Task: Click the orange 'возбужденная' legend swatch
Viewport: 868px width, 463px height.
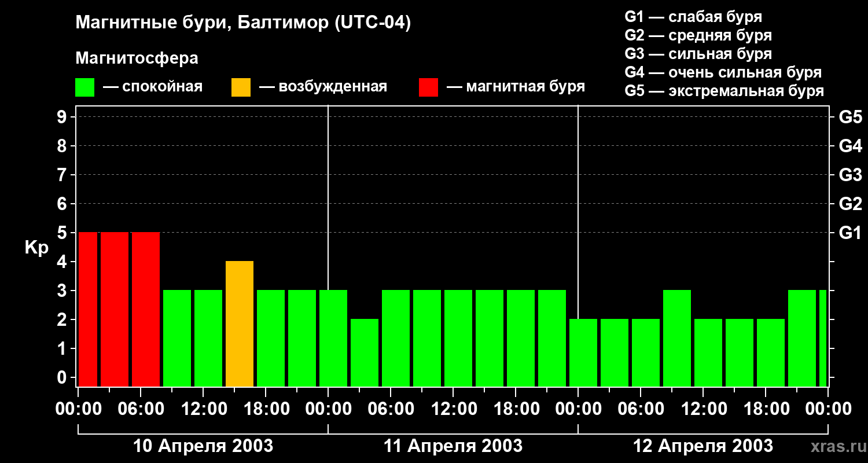Action: 241,87
